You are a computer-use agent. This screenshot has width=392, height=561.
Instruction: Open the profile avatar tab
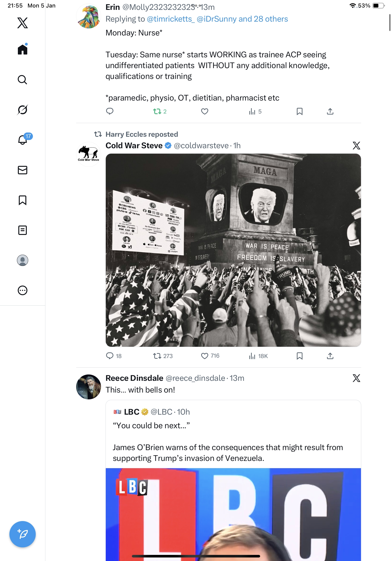(x=23, y=260)
